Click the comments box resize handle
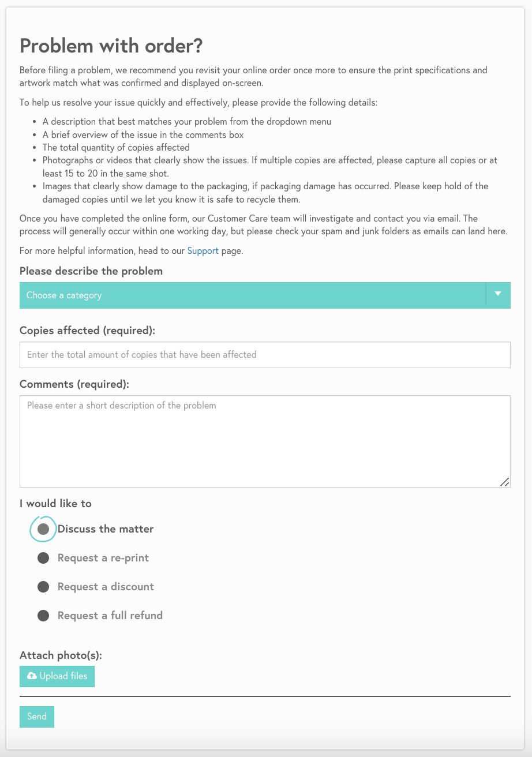 (504, 482)
